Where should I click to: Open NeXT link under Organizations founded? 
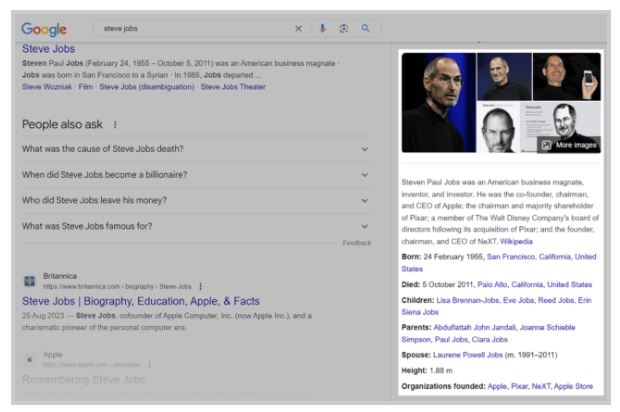click(541, 386)
